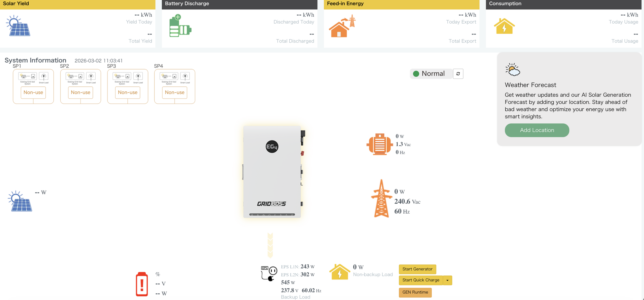Click the SP1 Non-use button
The image size is (644, 300).
point(33,92)
